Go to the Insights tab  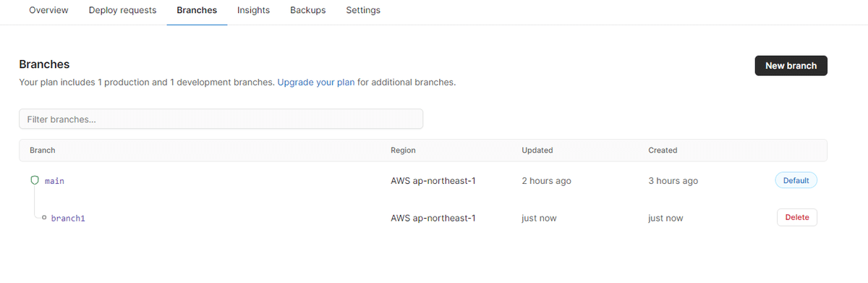click(x=253, y=10)
